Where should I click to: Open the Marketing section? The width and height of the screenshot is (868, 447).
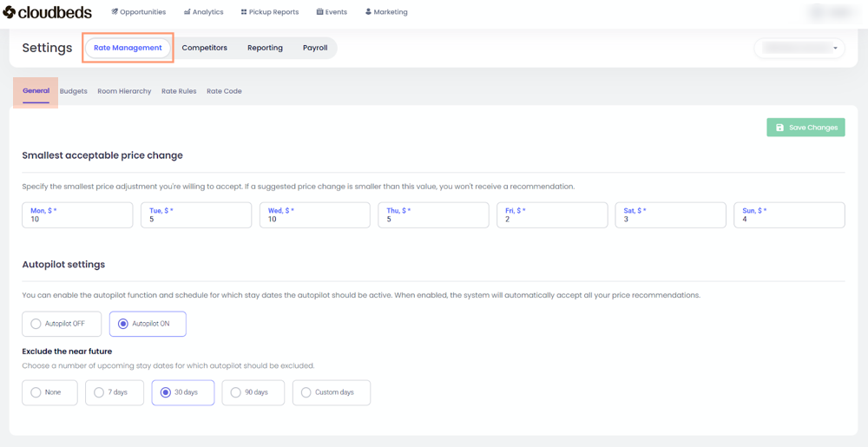click(x=386, y=12)
